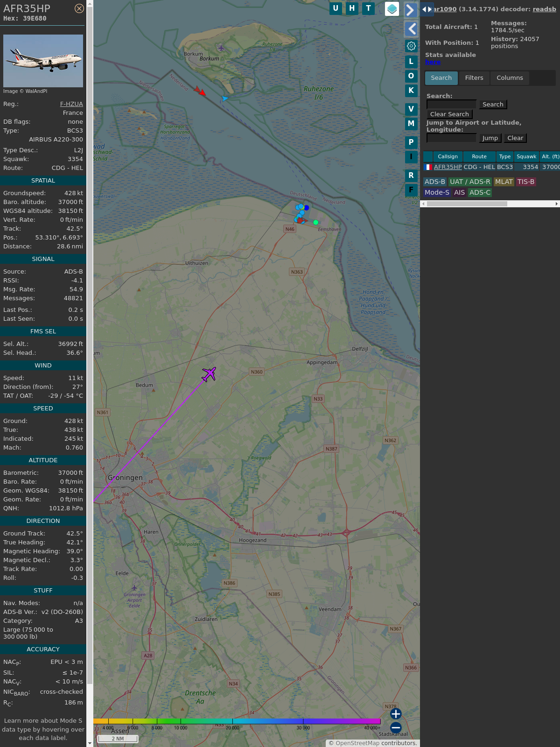This screenshot has width=560, height=747.
Task: Toggle the L labels map button
Action: [411, 61]
